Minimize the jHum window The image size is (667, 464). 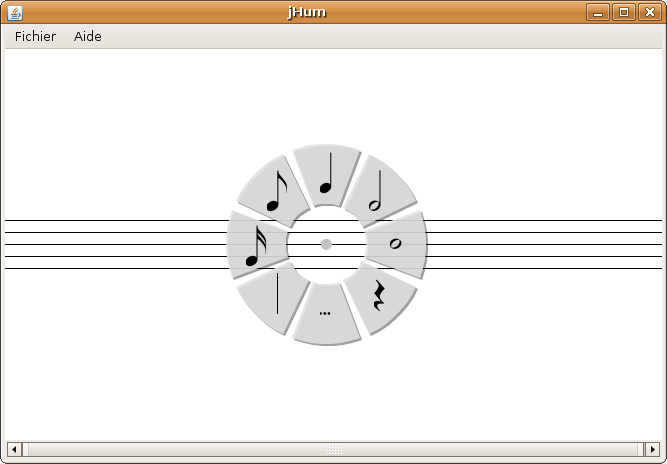click(598, 12)
